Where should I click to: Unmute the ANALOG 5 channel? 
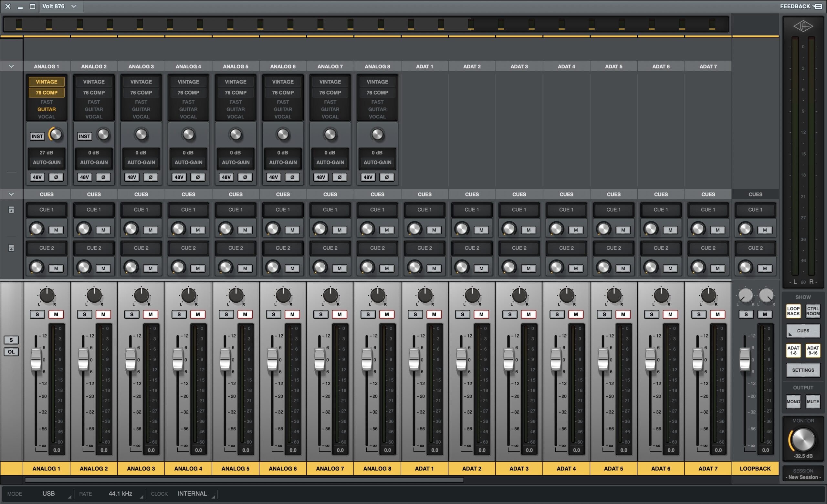tap(245, 314)
